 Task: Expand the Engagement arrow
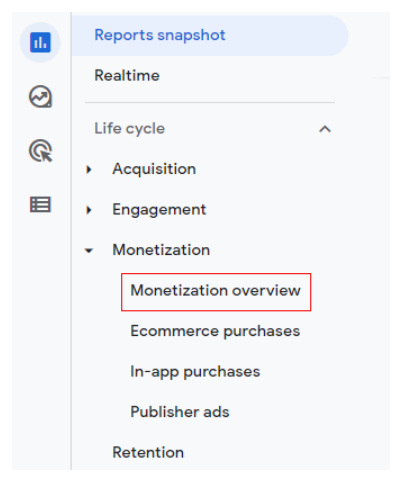coord(89,210)
